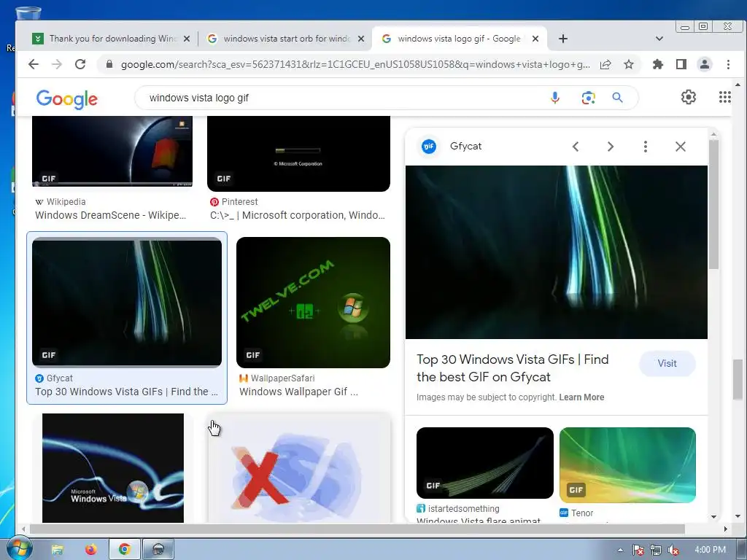The height and width of the screenshot is (560, 747).
Task: Open a new browser tab
Action: click(563, 39)
